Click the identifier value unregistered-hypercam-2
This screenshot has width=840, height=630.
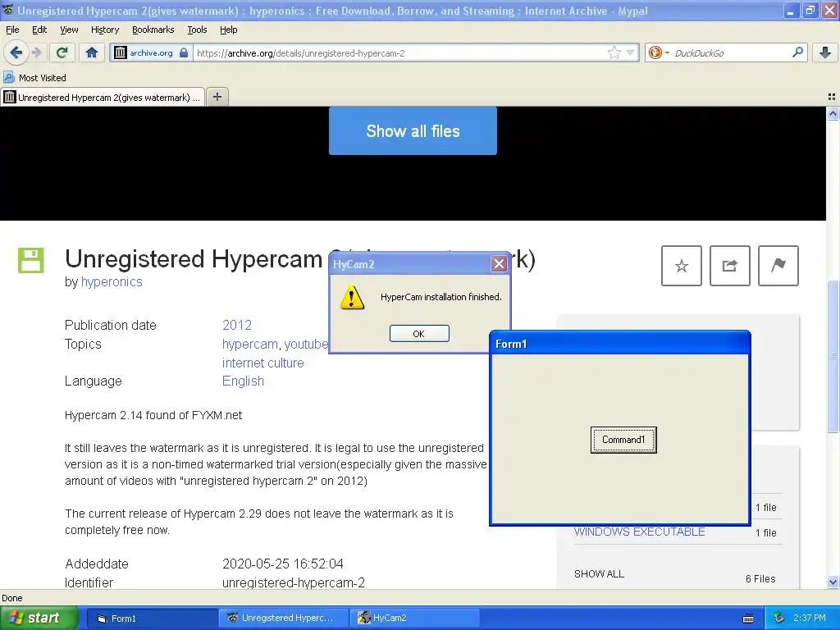(294, 582)
